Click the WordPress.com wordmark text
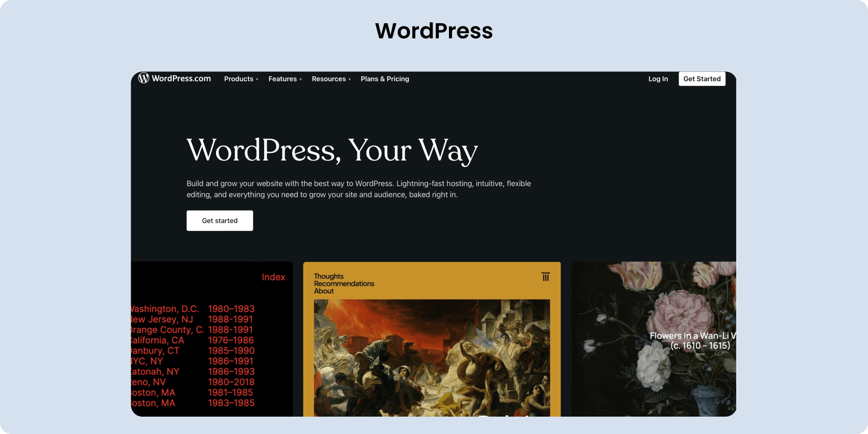The height and width of the screenshot is (434, 868). pyautogui.click(x=181, y=78)
